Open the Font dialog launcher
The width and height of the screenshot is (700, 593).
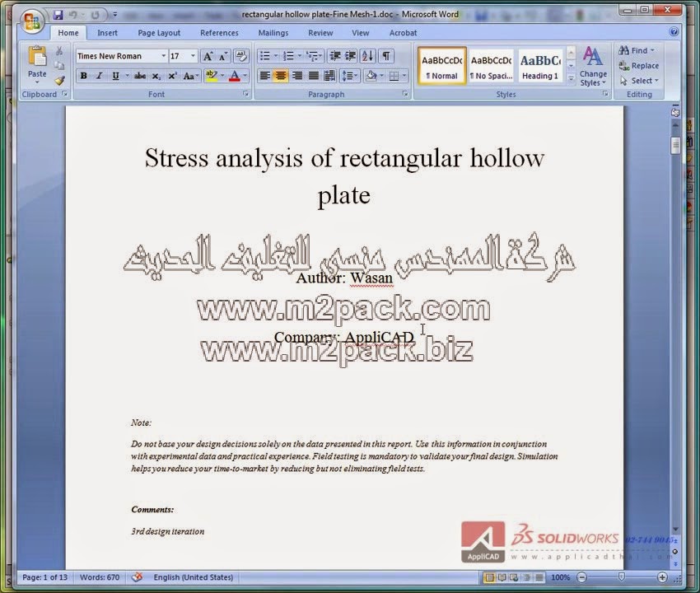[x=246, y=94]
